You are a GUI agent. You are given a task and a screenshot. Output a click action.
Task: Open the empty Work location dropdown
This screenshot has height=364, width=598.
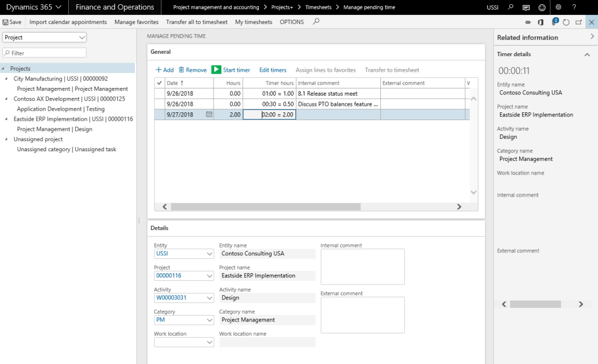coord(209,342)
